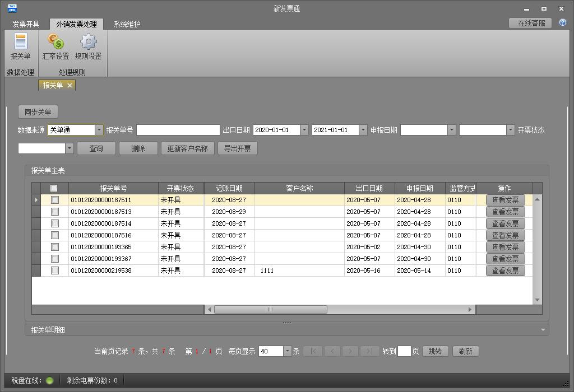Image resolution: width=574 pixels, height=392 pixels.
Task: Click 查看发票 for 010120200000219538 row
Action: point(505,270)
